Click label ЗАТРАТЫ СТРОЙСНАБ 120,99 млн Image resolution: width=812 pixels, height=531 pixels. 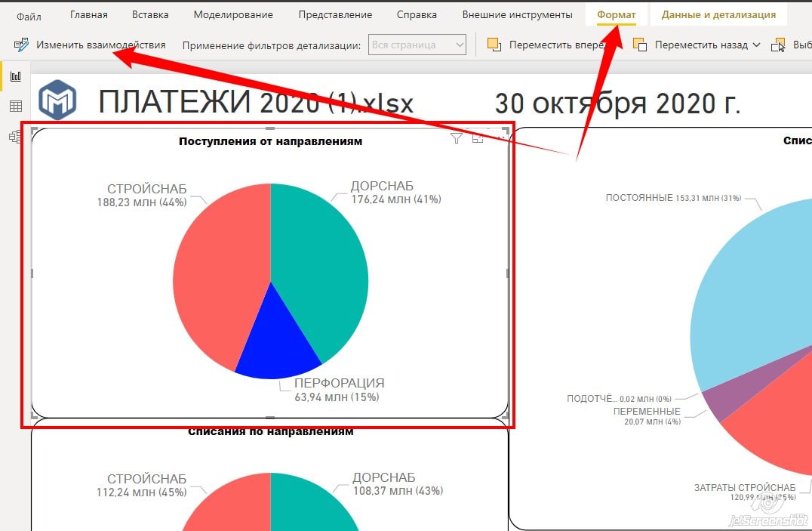745,492
